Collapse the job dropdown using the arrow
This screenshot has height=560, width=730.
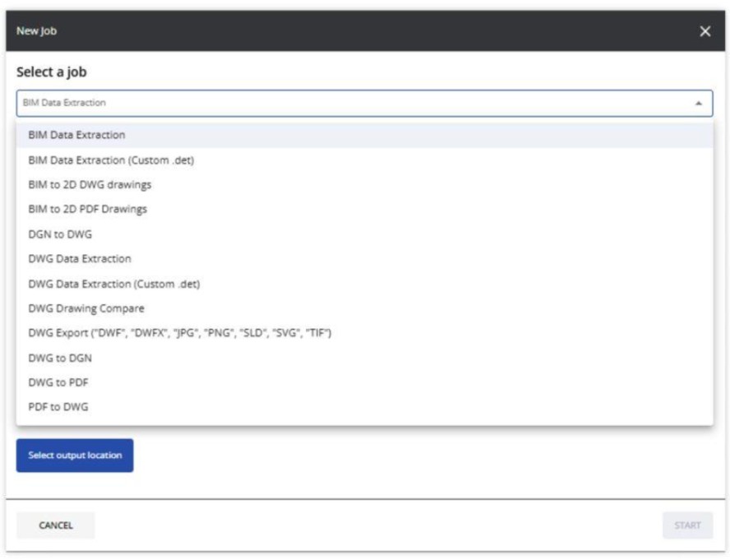(x=698, y=104)
